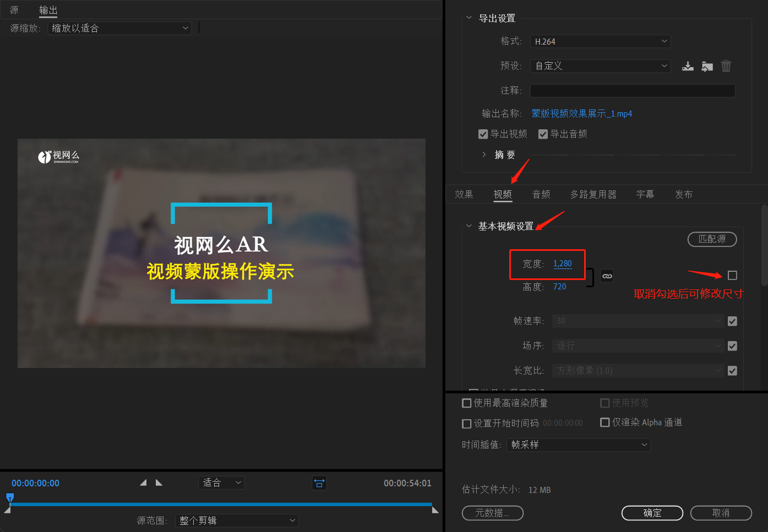
Task: Toggle the 导出视频 checkbox
Action: 483,134
